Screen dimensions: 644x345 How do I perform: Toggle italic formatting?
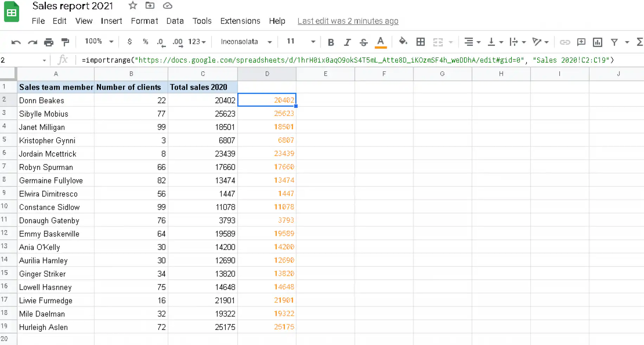347,42
